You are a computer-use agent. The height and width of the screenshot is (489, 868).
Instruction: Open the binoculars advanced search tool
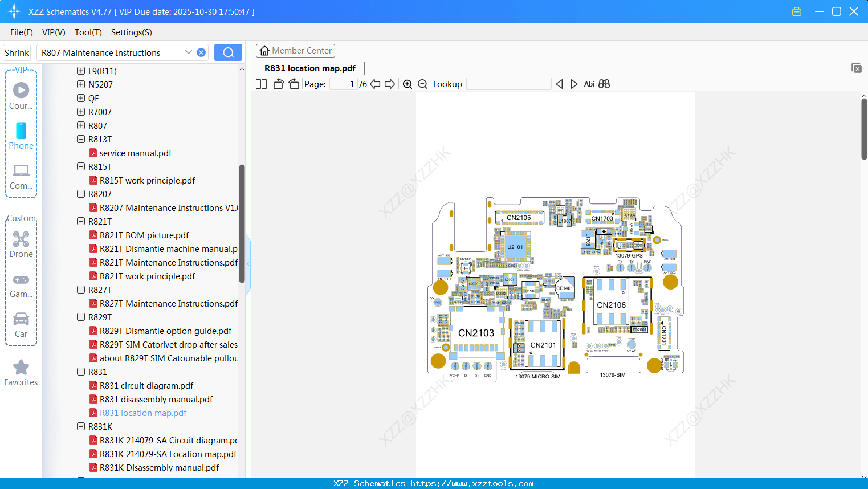604,84
